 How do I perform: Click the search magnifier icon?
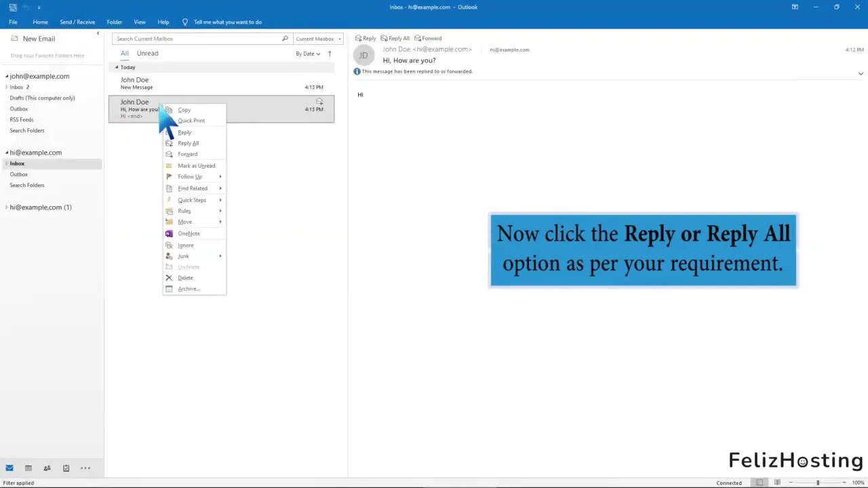(x=285, y=39)
